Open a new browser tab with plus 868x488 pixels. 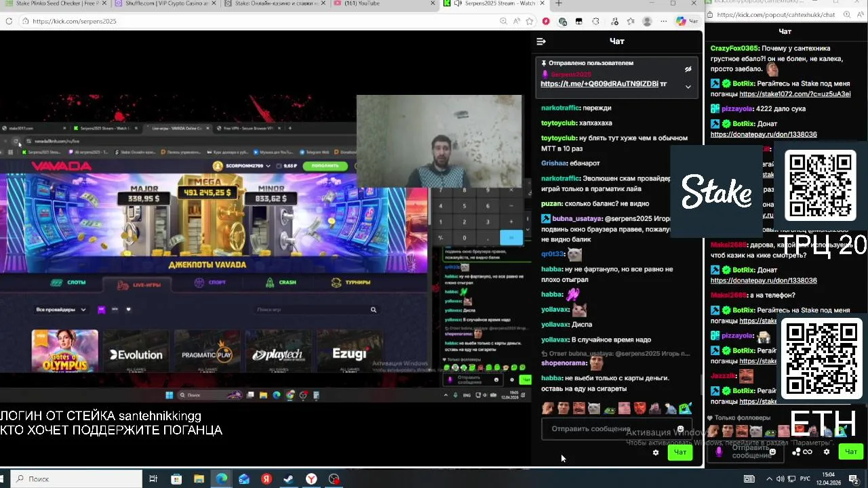coord(559,3)
